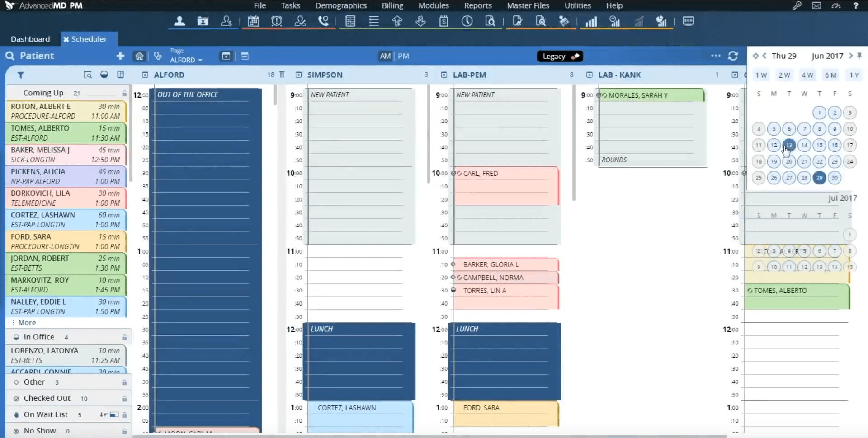Viewport: 868px width, 438px height.
Task: Open the time clock icon on toolbar
Action: pos(467,21)
